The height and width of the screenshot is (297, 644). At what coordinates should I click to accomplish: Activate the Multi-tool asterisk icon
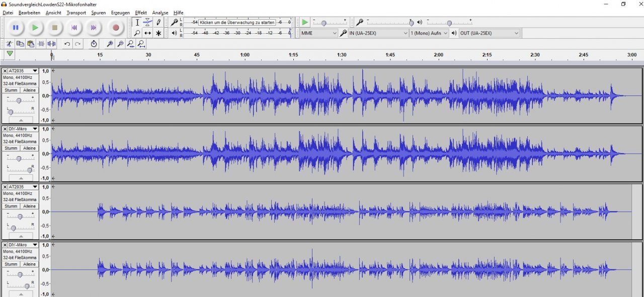pos(158,33)
